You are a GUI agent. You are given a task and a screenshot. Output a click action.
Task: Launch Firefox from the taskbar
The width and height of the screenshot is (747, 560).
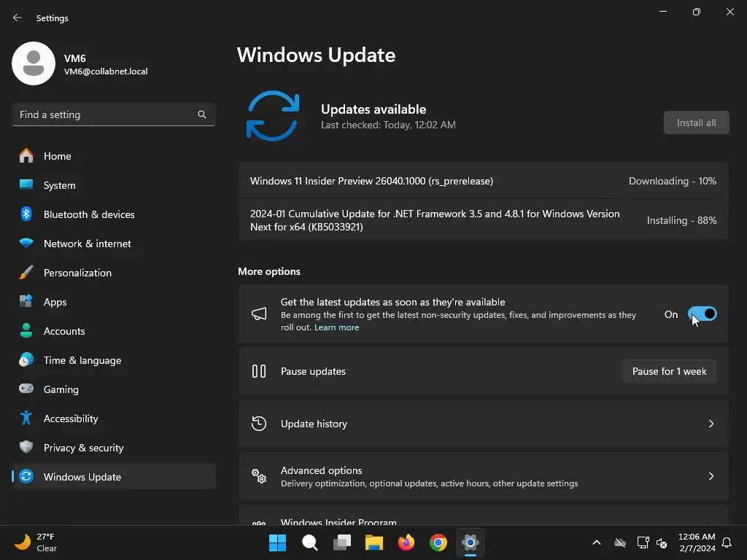point(406,542)
